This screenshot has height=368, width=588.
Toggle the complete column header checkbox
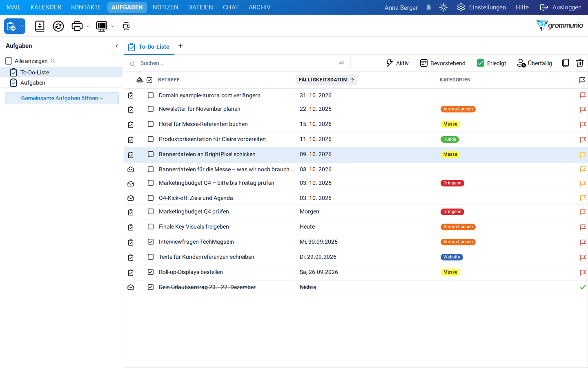(149, 80)
